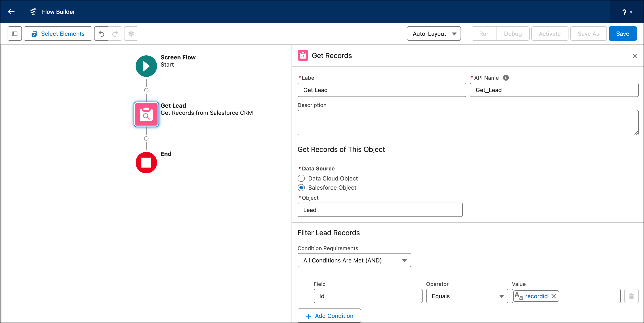Image resolution: width=644 pixels, height=323 pixels.
Task: Click the Activate button
Action: 550,34
